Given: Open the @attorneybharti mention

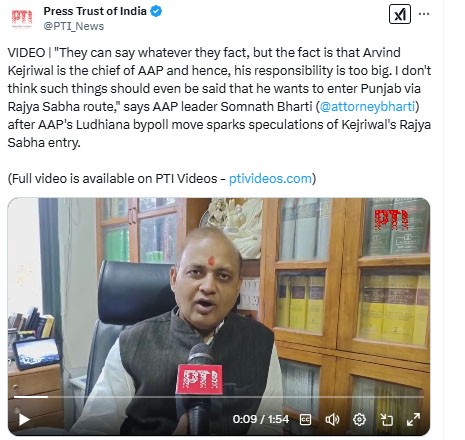Looking at the screenshot, I should [x=367, y=107].
